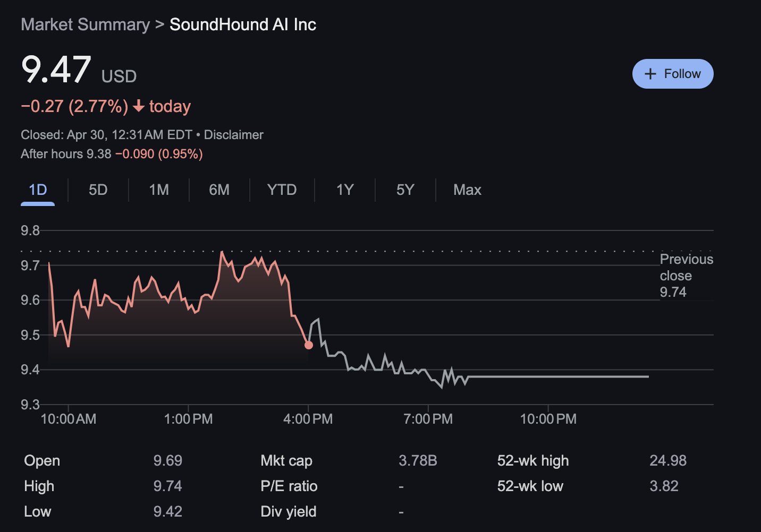Select the Max time range tab

click(x=468, y=190)
